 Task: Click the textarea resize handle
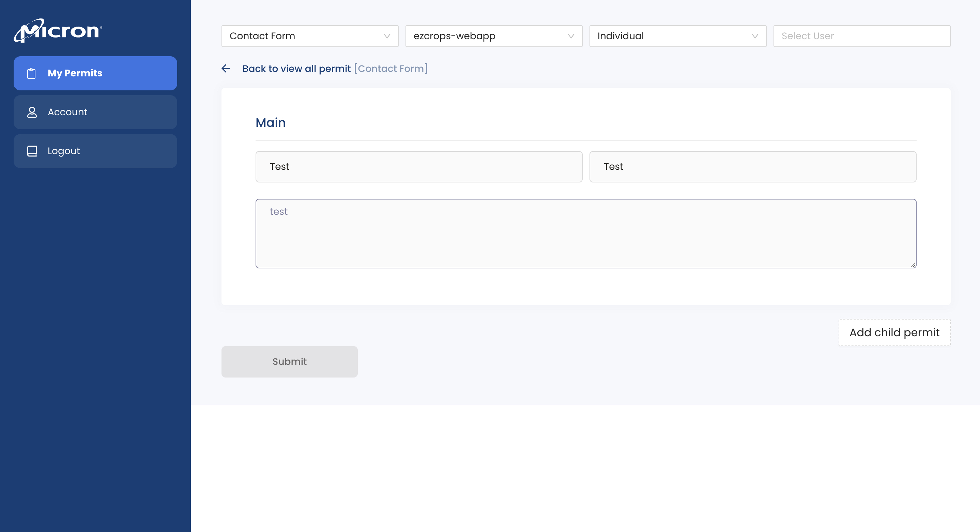pos(913,265)
